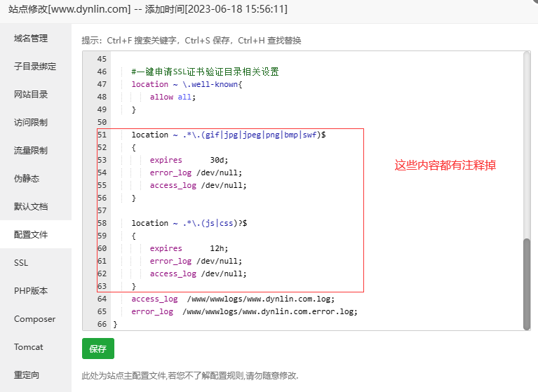Click line number 66 in gutter
This screenshot has height=392, width=538.
pos(102,324)
